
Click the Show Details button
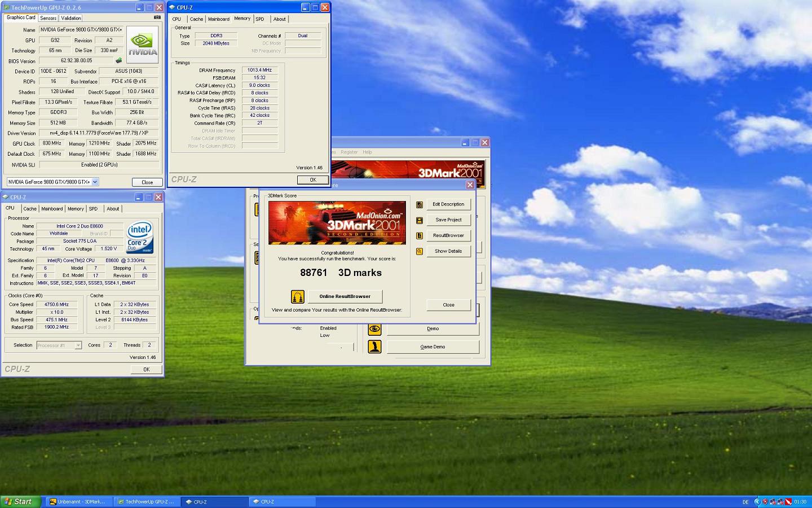448,251
